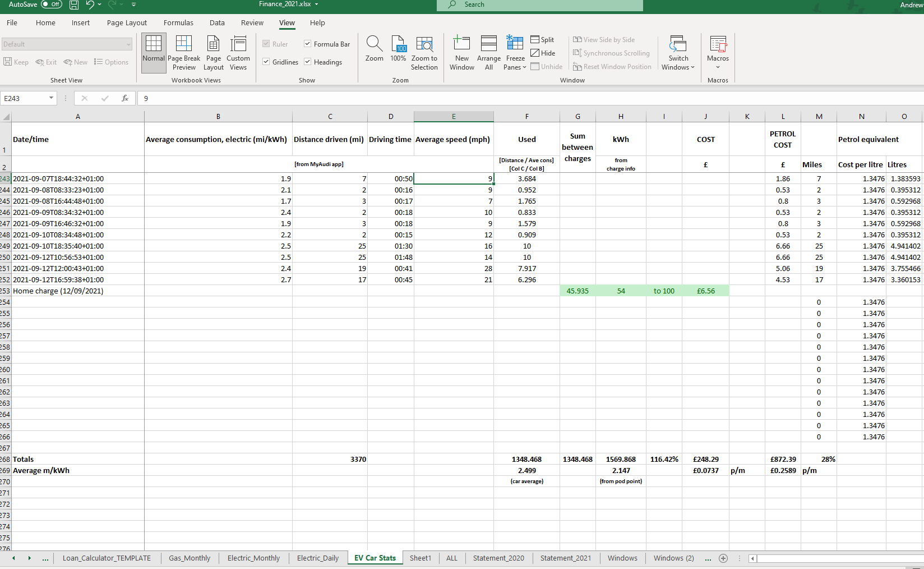
Task: Switch to the Insert ribbon tab
Action: pos(81,23)
